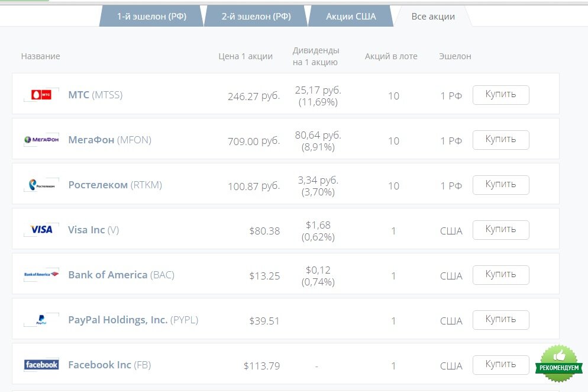Click the Дивиденды на 1 акцию header
The width and height of the screenshot is (588, 392).
pos(316,56)
